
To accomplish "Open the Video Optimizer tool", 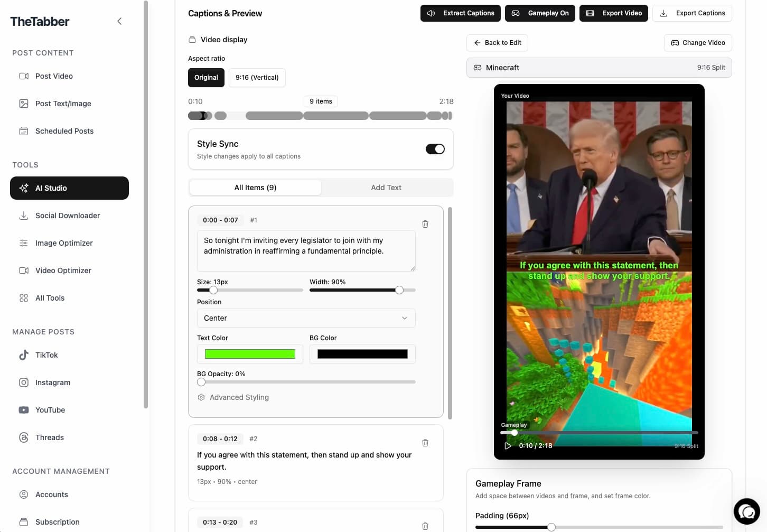I will click(62, 270).
